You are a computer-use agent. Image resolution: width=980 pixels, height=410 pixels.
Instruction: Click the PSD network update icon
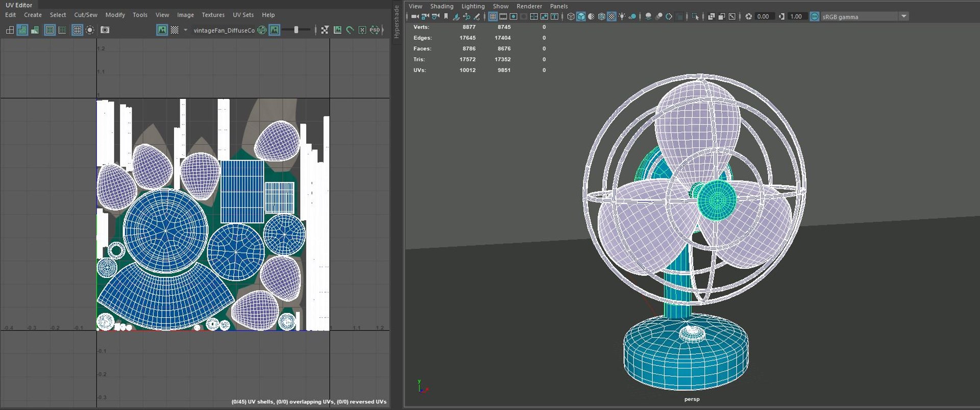375,30
